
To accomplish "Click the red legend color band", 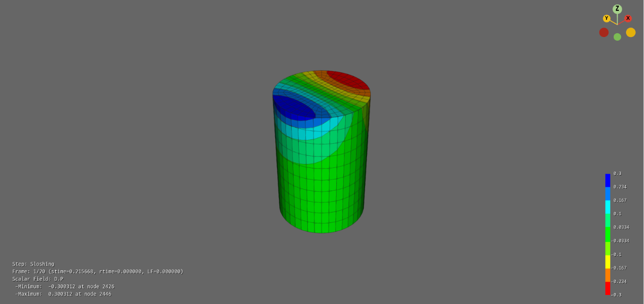I will (607, 288).
